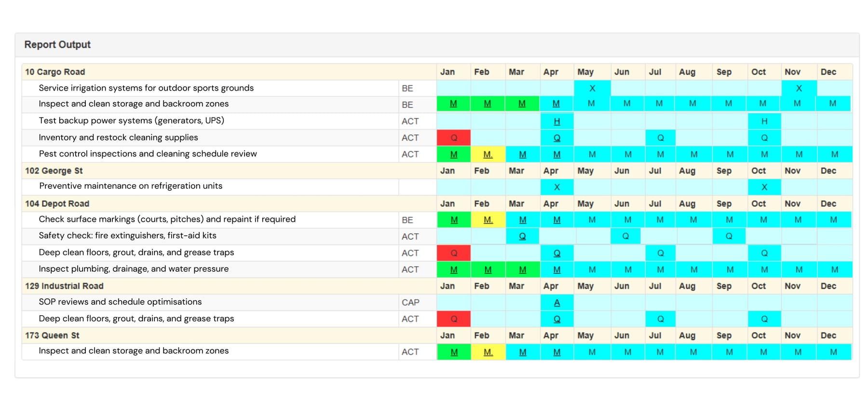
Task: Click October H for backup power test
Action: [x=764, y=121]
